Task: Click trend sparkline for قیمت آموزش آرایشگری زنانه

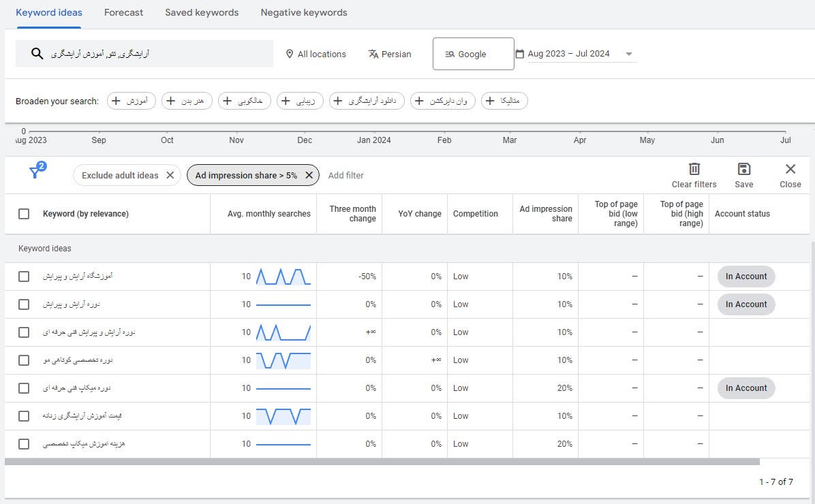Action: point(283,416)
